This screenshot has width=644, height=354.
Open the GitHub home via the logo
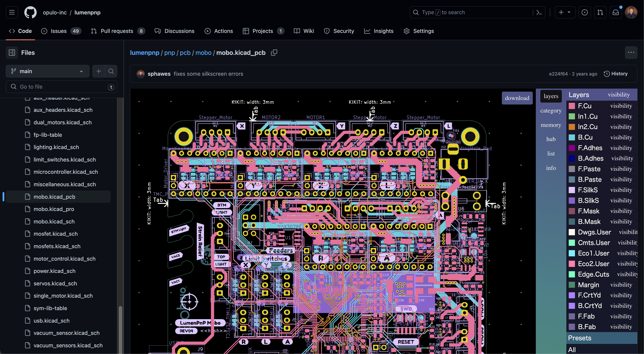point(30,12)
